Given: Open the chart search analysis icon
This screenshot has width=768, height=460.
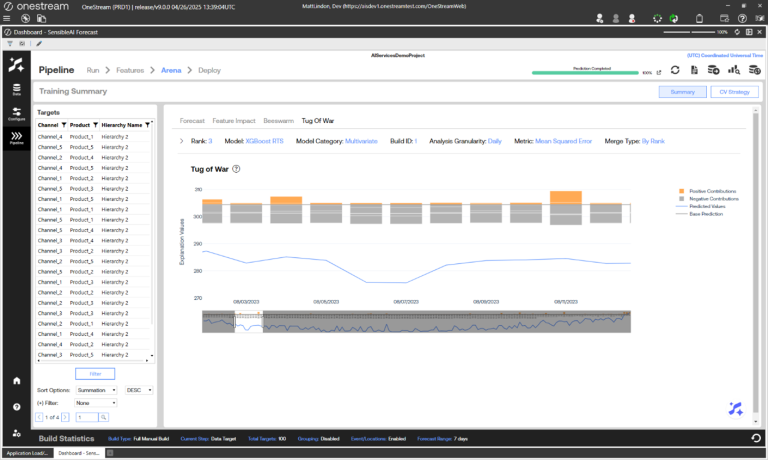Looking at the screenshot, I should point(733,71).
